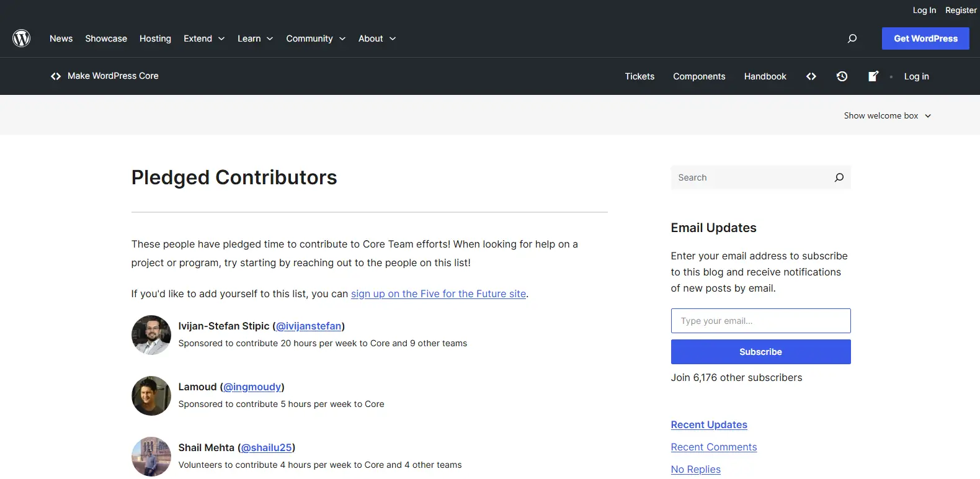Expand the Extend menu
Screen dimensions: 980x479
pyautogui.click(x=204, y=38)
